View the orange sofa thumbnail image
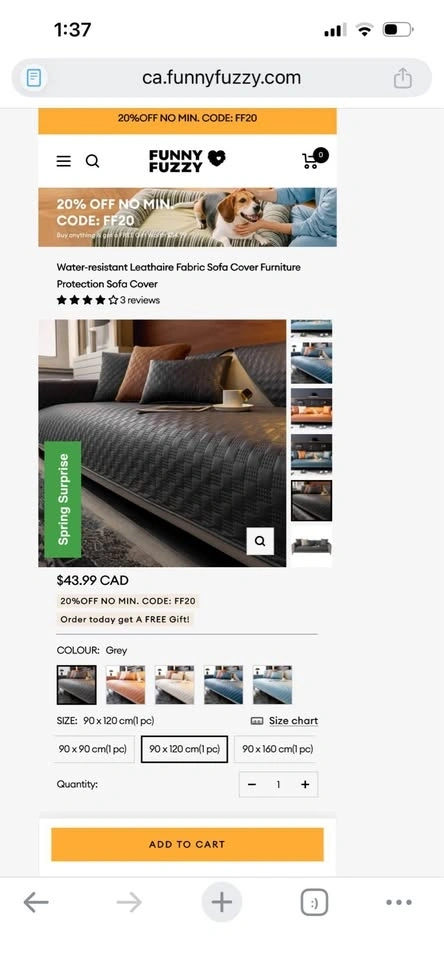 311,406
